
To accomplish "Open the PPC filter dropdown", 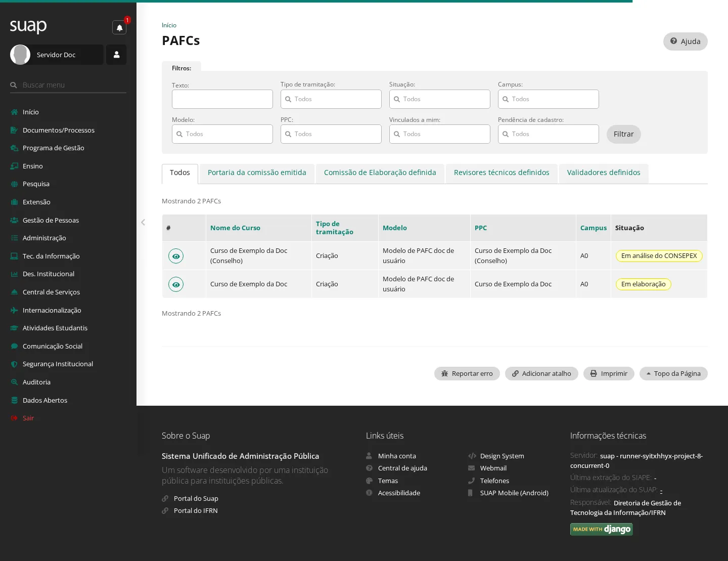I will [x=331, y=134].
